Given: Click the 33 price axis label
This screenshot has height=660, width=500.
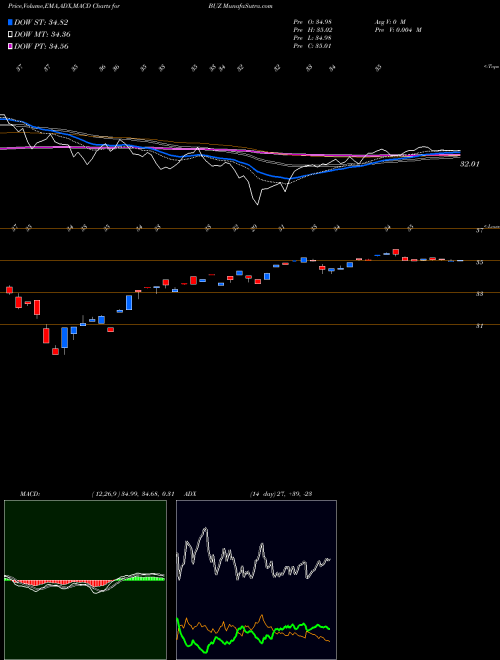Looking at the screenshot, I should (479, 294).
